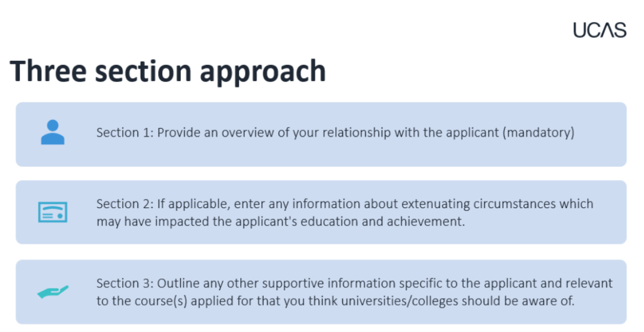644x332 pixels.
Task: Click the UCAS logo
Action: click(x=599, y=30)
